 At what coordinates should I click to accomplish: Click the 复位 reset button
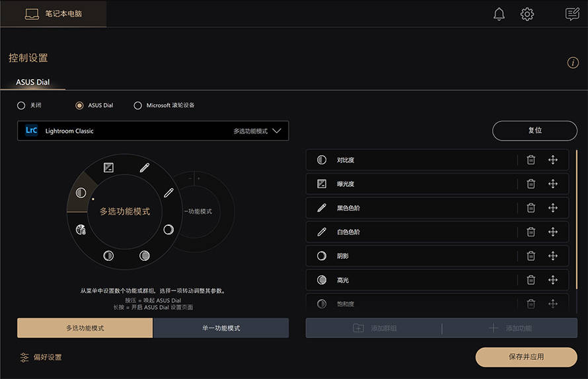pyautogui.click(x=534, y=131)
